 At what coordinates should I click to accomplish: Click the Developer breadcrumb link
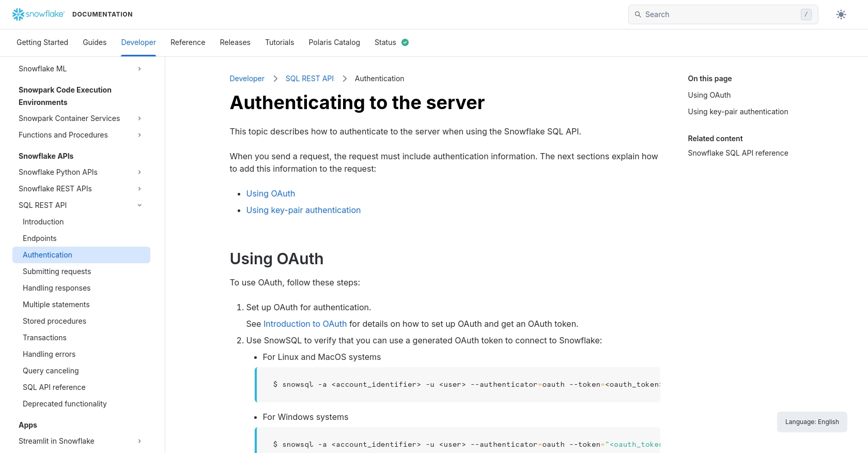pos(247,79)
